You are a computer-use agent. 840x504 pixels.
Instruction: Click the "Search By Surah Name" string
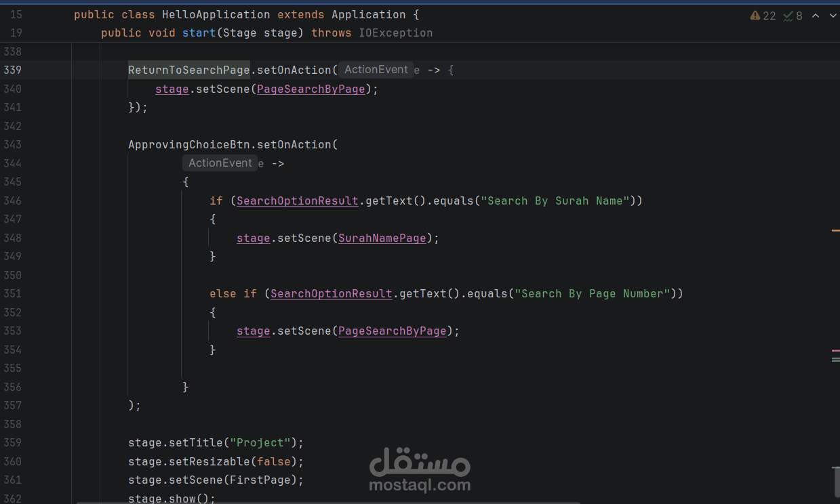[x=555, y=201]
